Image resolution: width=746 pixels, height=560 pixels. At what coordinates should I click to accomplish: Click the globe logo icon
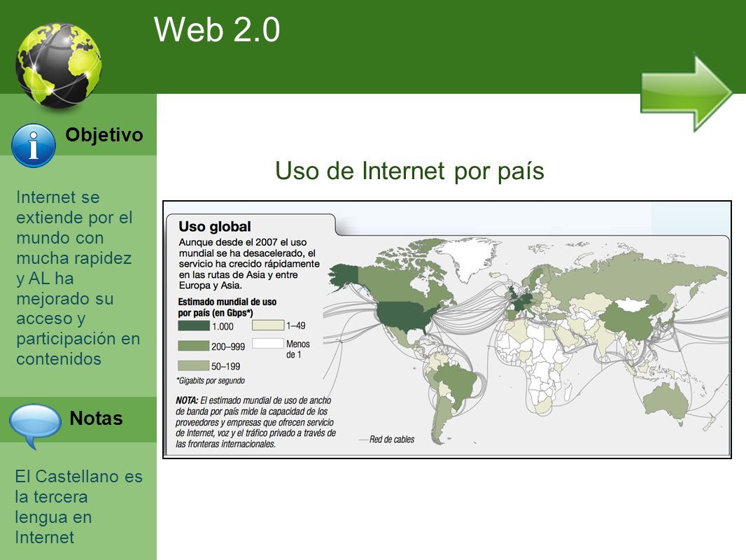click(59, 66)
